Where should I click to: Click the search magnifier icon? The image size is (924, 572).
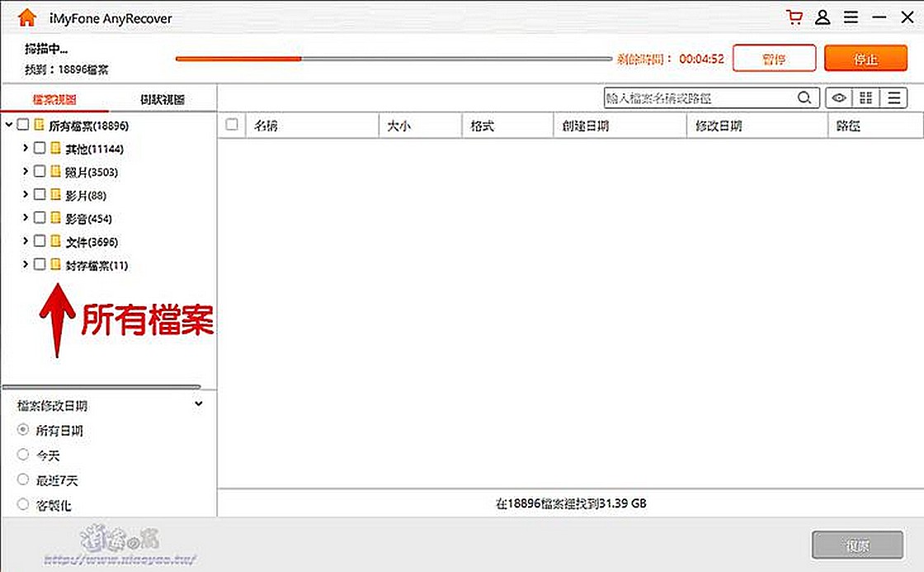click(804, 98)
